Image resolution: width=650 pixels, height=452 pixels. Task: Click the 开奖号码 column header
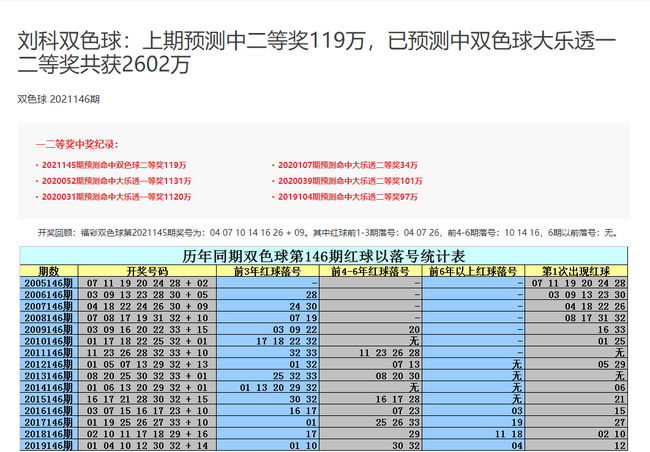point(147,271)
